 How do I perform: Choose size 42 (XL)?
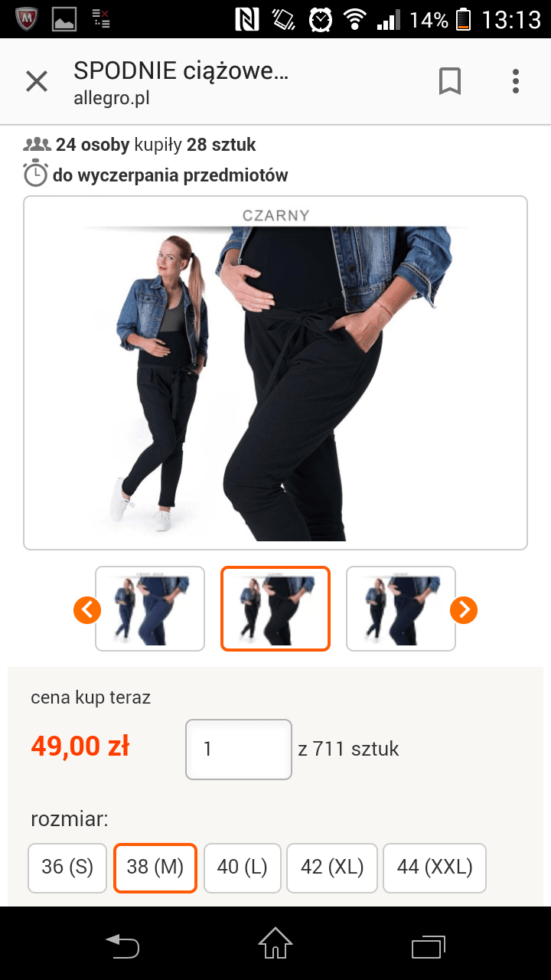(332, 867)
